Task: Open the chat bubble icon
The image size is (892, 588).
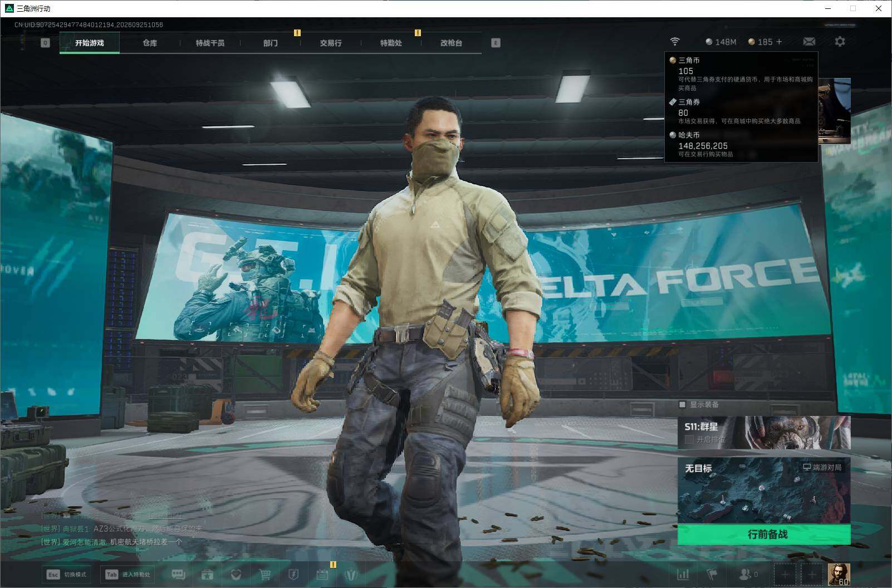Action: [x=178, y=574]
